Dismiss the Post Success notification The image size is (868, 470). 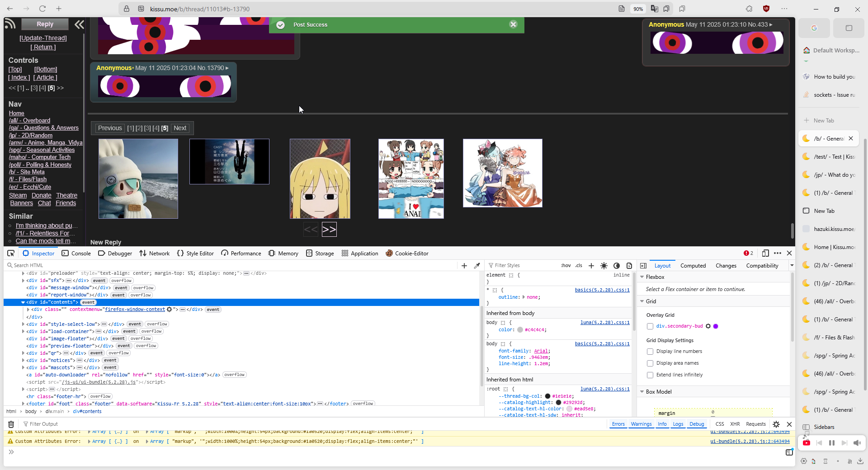pyautogui.click(x=513, y=24)
